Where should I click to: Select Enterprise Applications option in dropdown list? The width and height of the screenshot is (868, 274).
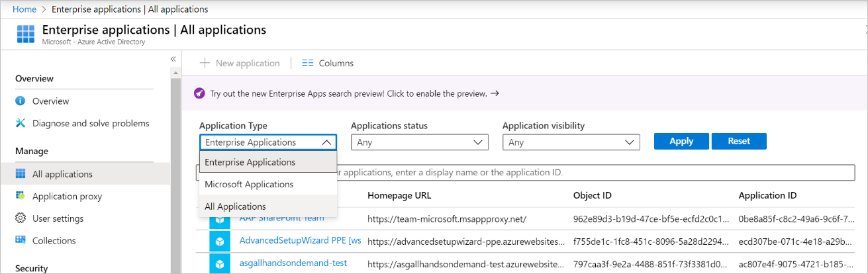click(x=268, y=162)
